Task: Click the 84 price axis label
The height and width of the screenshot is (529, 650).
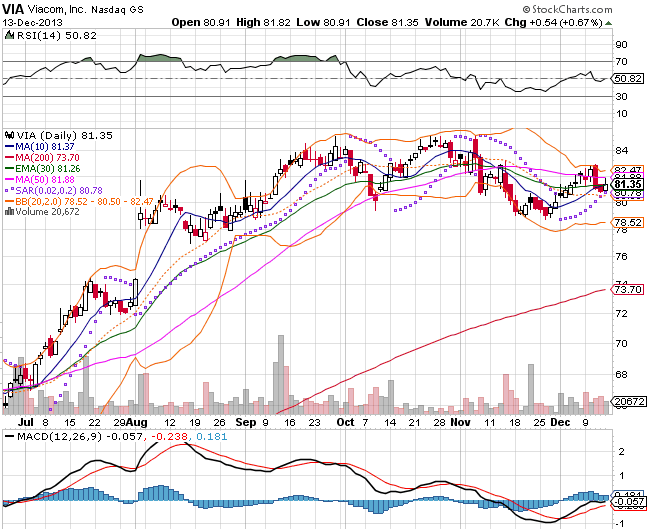Action: pyautogui.click(x=621, y=150)
